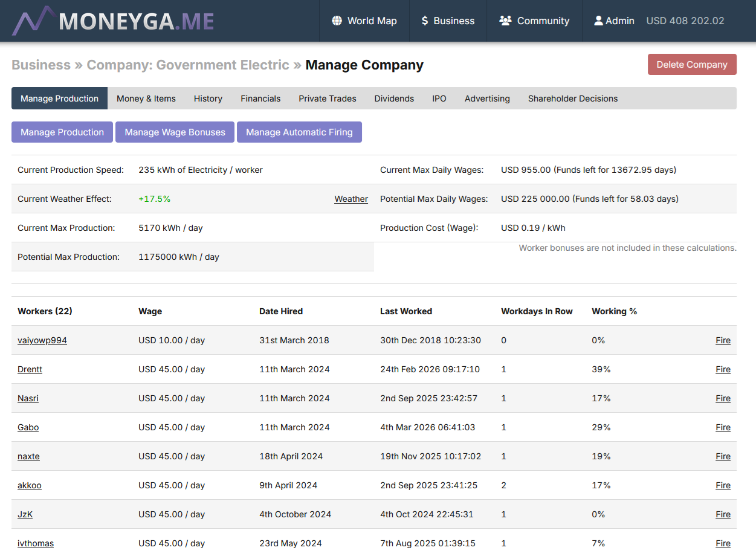View ivthomas worker profile
Image resolution: width=756 pixels, height=559 pixels.
pos(36,543)
